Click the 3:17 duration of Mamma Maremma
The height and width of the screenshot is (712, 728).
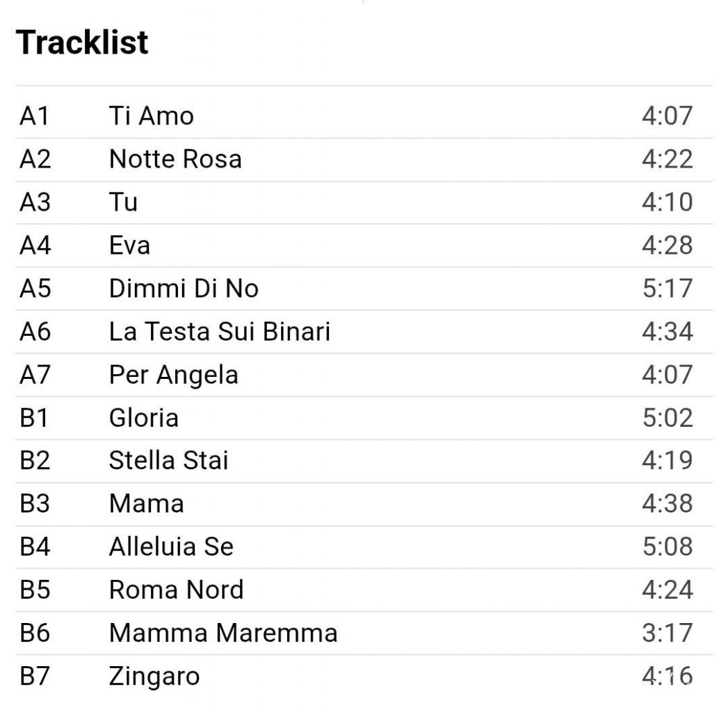(x=667, y=633)
